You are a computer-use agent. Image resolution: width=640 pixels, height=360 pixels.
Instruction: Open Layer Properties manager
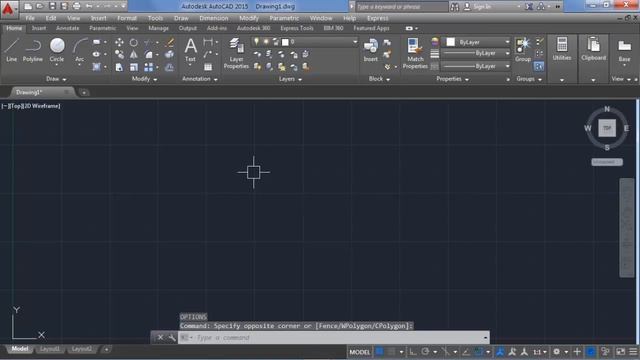(x=236, y=53)
